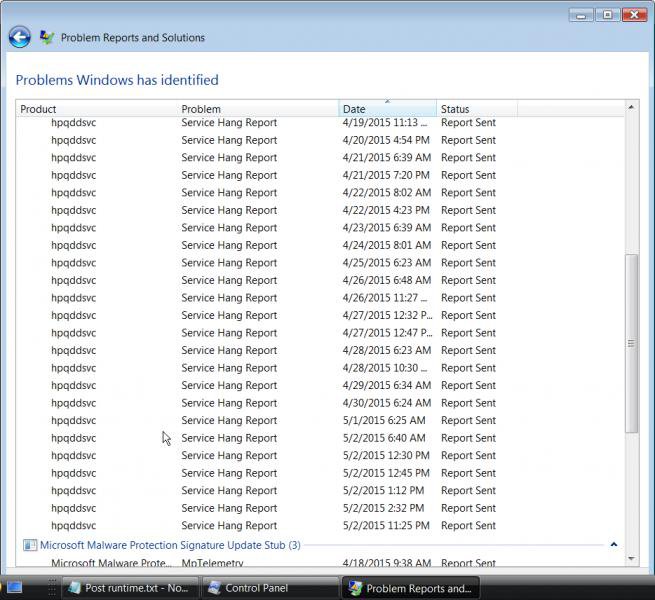
Task: Select the row dated 4/25/2015 6:23 AM
Action: pos(320,263)
